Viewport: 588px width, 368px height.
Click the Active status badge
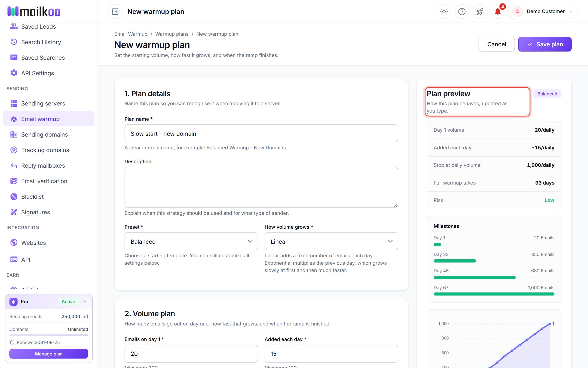pos(68,301)
